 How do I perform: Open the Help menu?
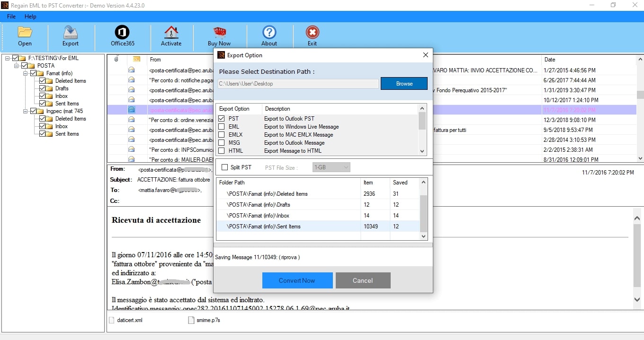[30, 17]
